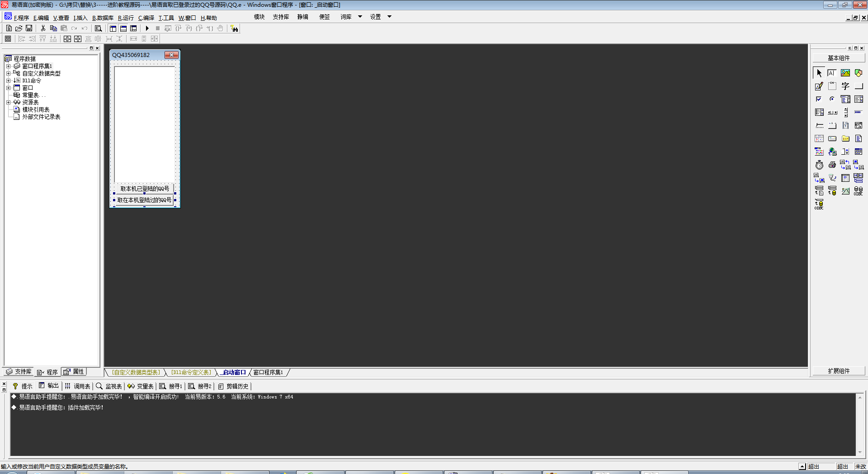
Task: Click the 取本机已登陆的QQ号 button
Action: tap(145, 189)
